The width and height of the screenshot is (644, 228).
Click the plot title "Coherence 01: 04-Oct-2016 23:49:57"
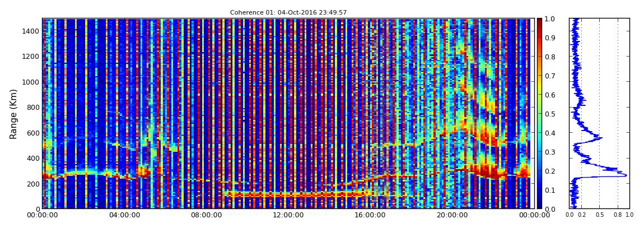pos(288,12)
